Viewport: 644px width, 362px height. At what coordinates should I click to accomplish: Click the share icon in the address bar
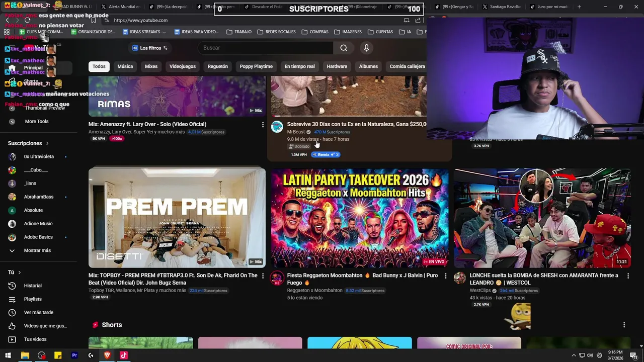[x=418, y=20]
